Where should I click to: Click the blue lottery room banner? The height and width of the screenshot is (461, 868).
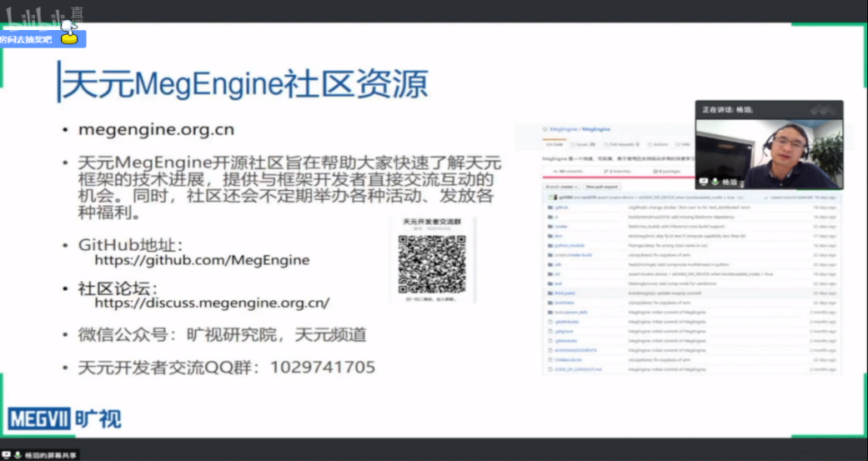(29, 39)
